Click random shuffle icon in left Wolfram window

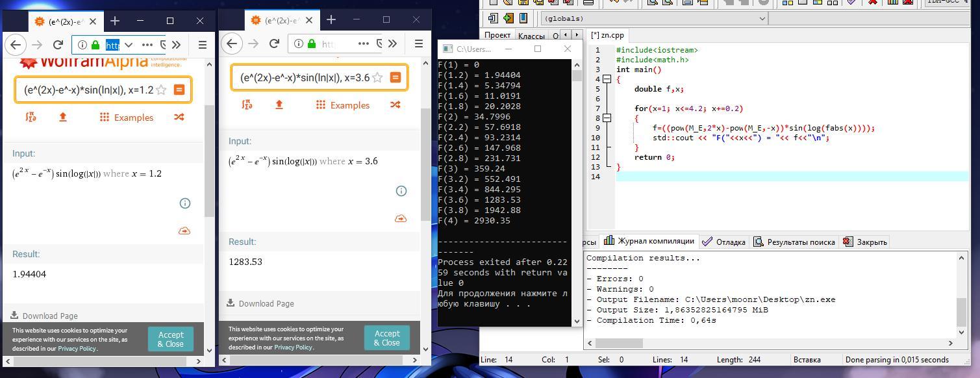pyautogui.click(x=179, y=117)
